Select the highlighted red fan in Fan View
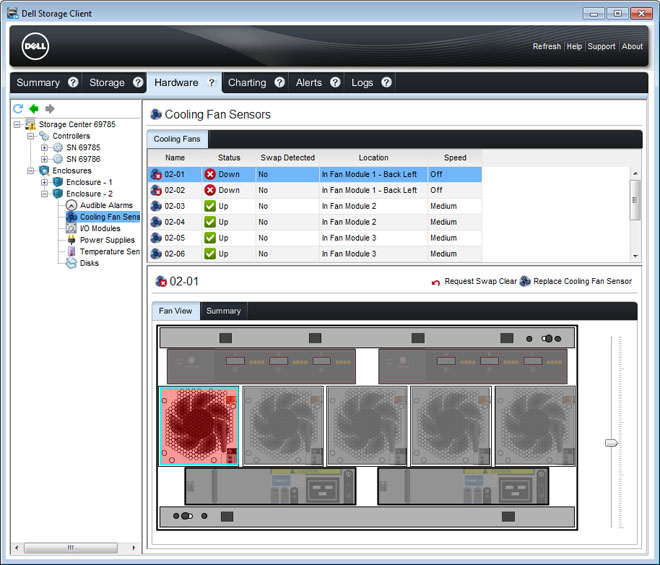 click(x=199, y=426)
